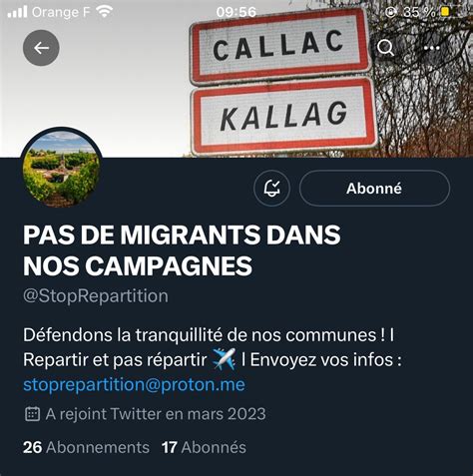Toggle the notification bell for this account
The image size is (473, 476).
tap(271, 189)
